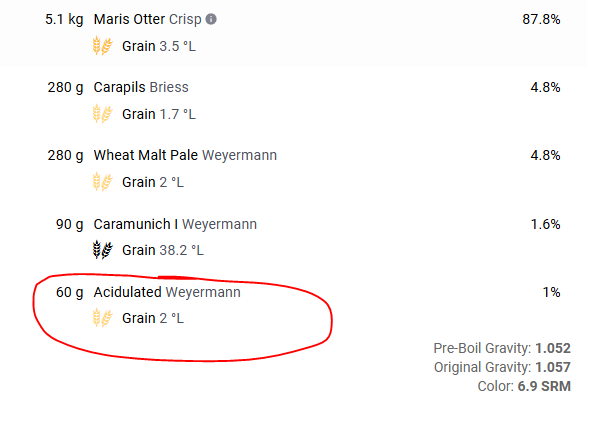Select the Wheat Malt Pale Weyermann row
601x421 pixels.
coord(185,156)
